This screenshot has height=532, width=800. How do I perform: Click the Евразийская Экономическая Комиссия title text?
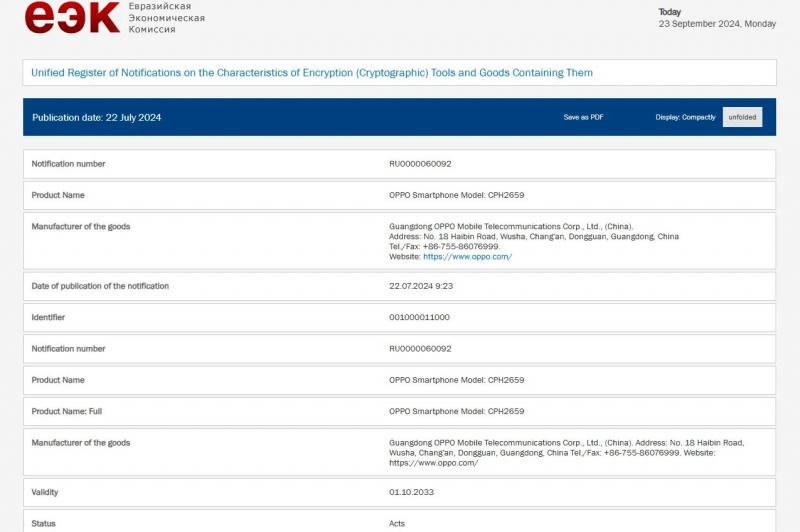(x=166, y=18)
